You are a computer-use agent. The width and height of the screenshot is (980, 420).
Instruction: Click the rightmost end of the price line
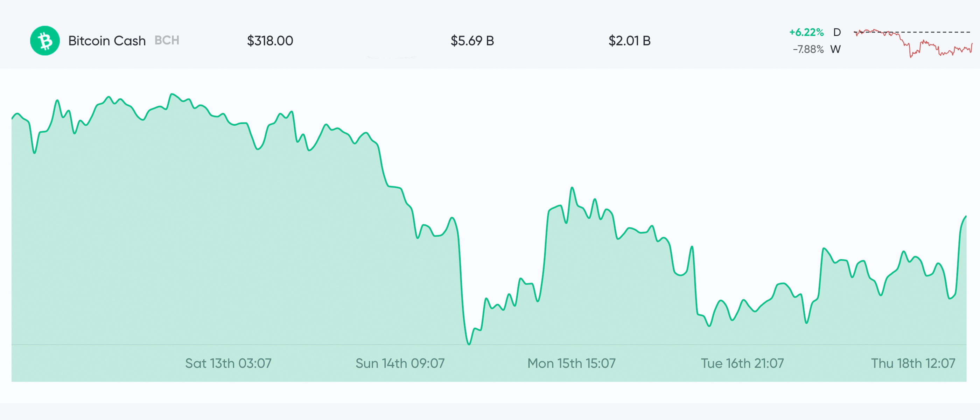(x=966, y=216)
